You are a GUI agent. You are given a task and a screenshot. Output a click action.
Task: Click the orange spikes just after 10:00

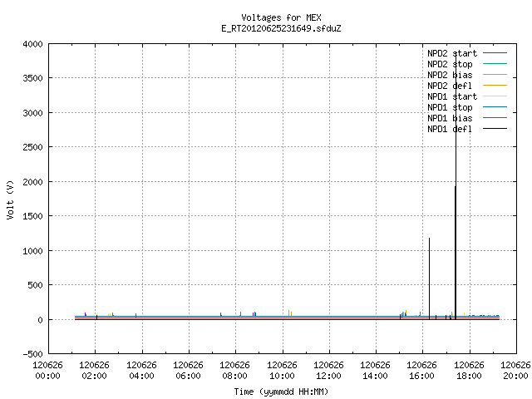click(290, 313)
